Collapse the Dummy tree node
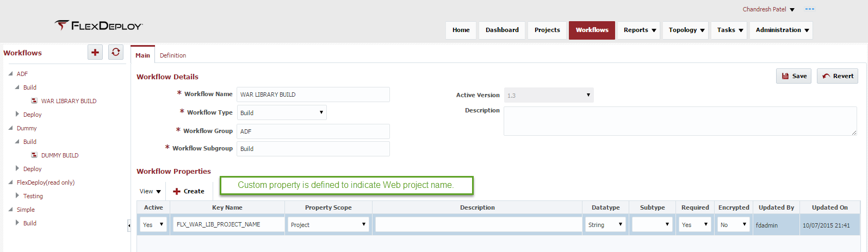This screenshot has height=252, width=868. (10, 128)
